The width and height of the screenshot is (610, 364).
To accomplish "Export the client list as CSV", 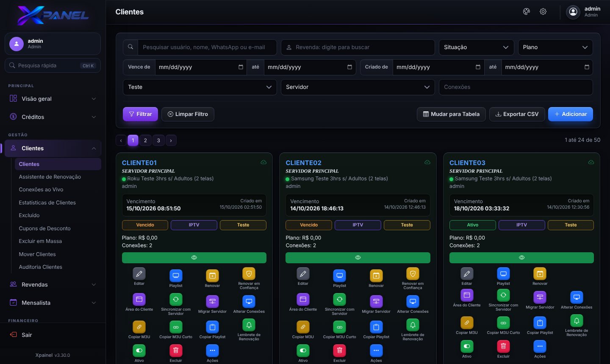I will (517, 114).
